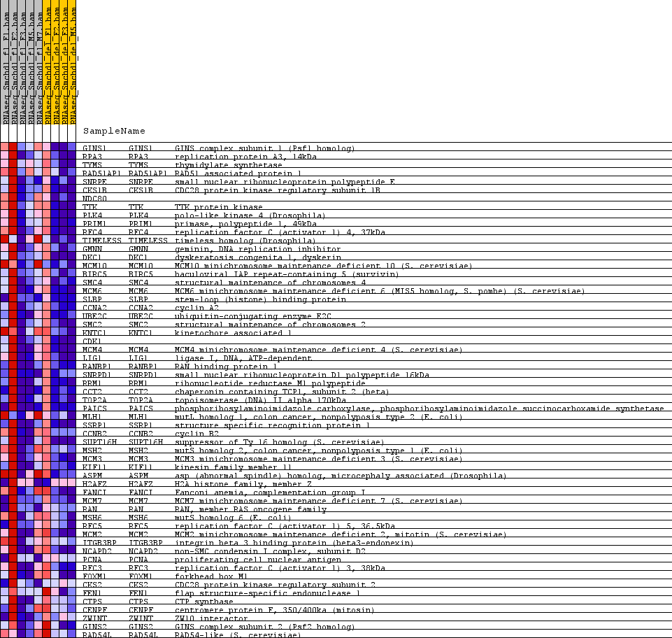Click the fl_F1 heatmap cell in the MLH1 row
This screenshot has height=638, width=672.
[4, 416]
